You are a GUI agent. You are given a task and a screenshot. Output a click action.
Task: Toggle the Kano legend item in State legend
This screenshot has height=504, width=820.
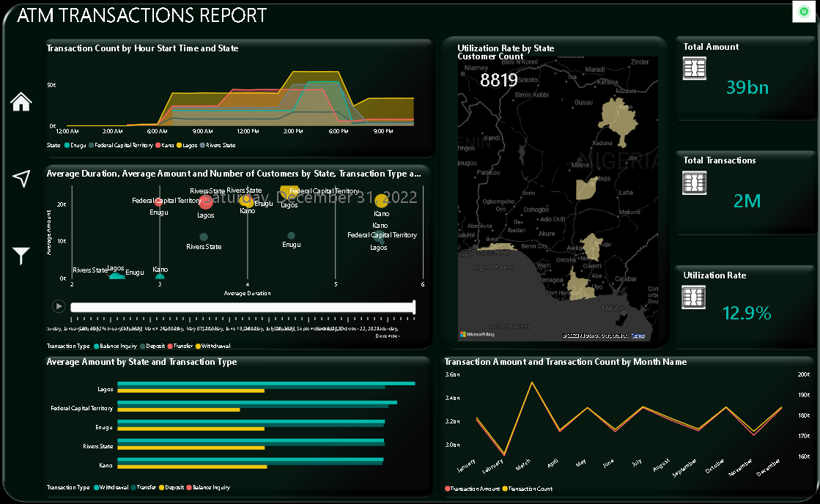(x=165, y=146)
